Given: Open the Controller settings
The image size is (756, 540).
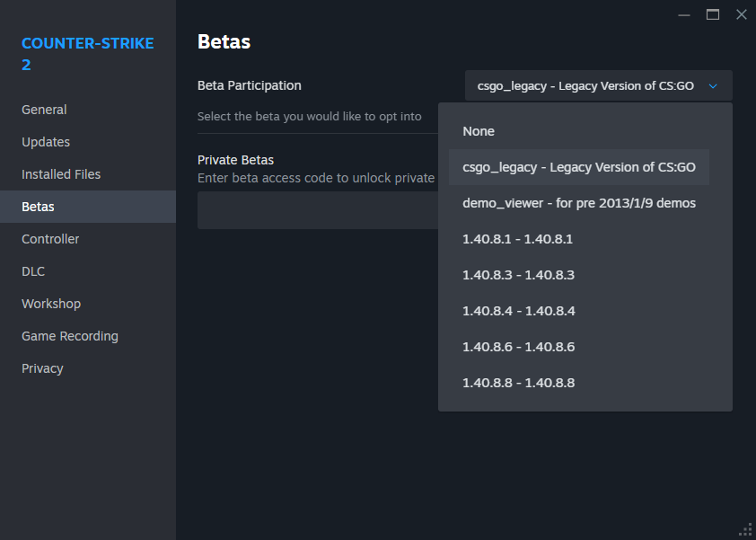Looking at the screenshot, I should click(x=50, y=238).
